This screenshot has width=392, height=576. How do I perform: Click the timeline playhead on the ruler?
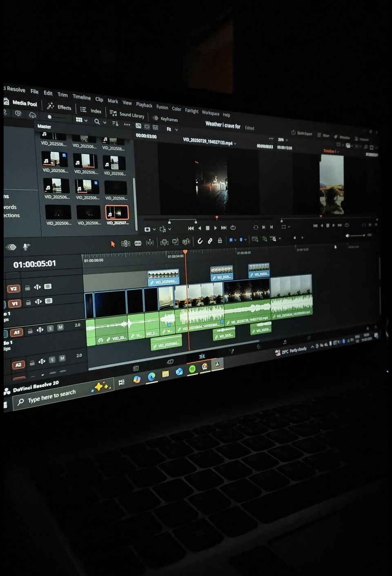click(185, 252)
